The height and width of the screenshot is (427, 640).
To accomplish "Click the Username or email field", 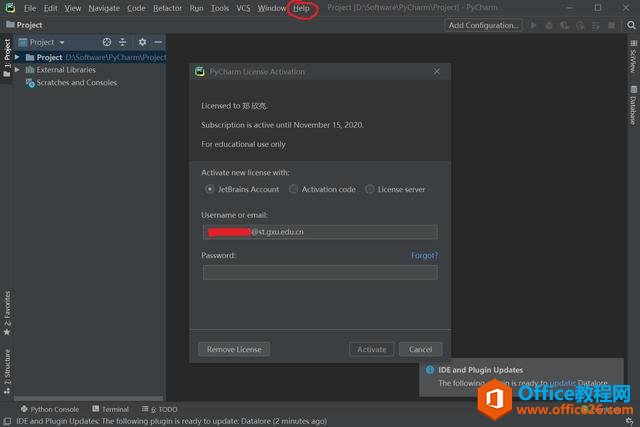I will [x=320, y=232].
